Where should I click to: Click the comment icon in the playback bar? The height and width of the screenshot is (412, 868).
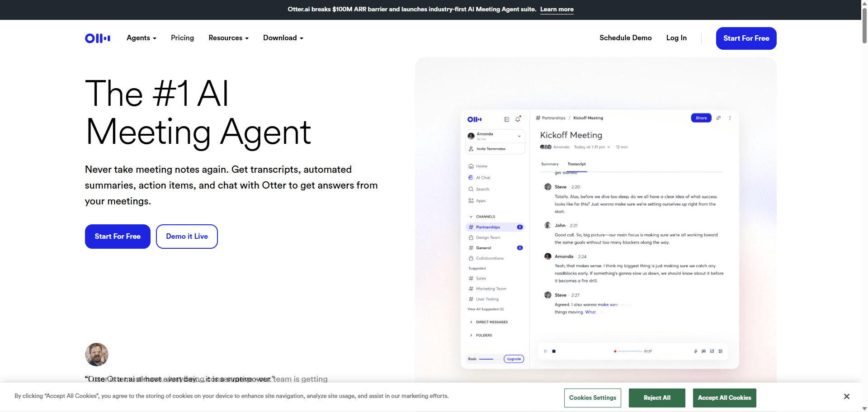click(x=703, y=351)
